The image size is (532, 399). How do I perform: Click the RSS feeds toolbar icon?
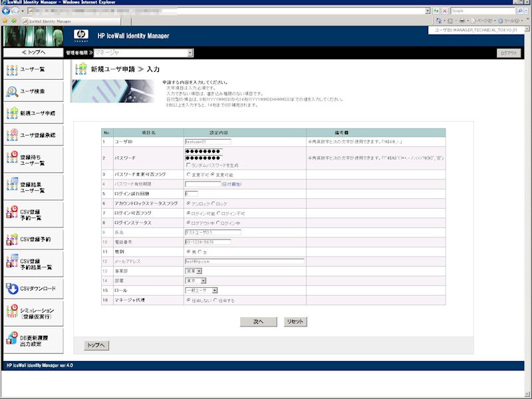tap(450, 21)
